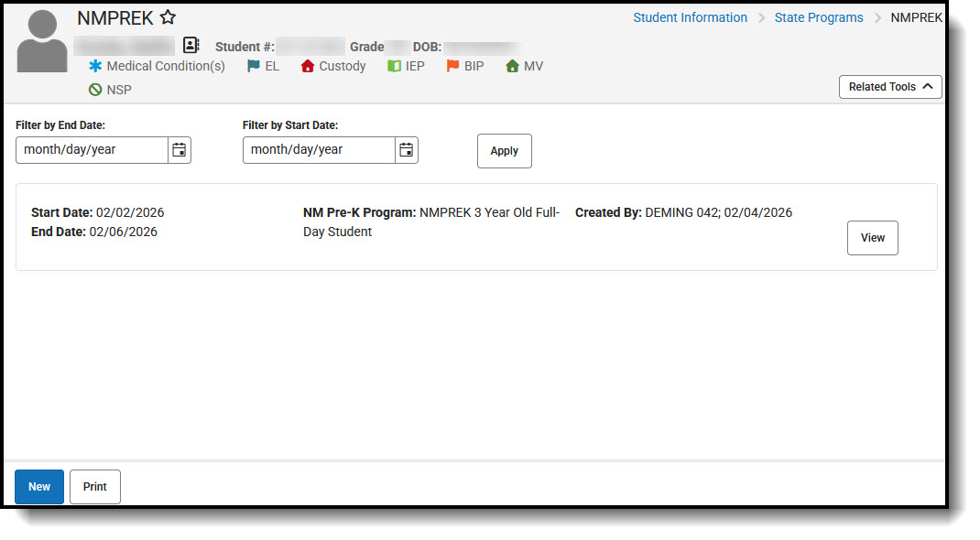Create a New NMPREK record
The image size is (980, 540).
pyautogui.click(x=38, y=486)
